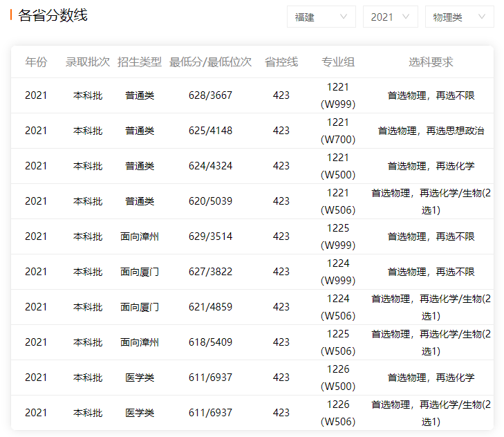This screenshot has width=504, height=437.
Task: Click 1221 (W500) major group cell
Action: [338, 166]
